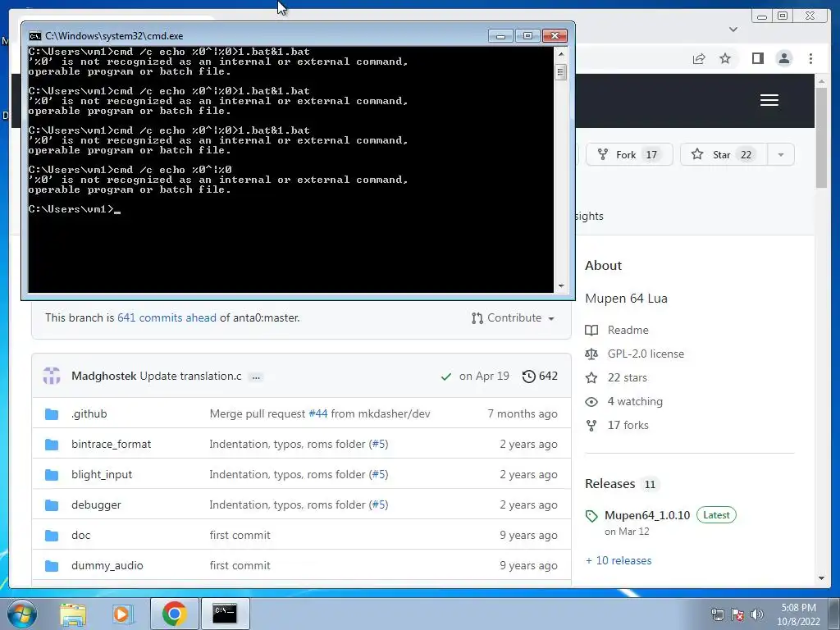Open the Action Center flag icon

pyautogui.click(x=737, y=614)
